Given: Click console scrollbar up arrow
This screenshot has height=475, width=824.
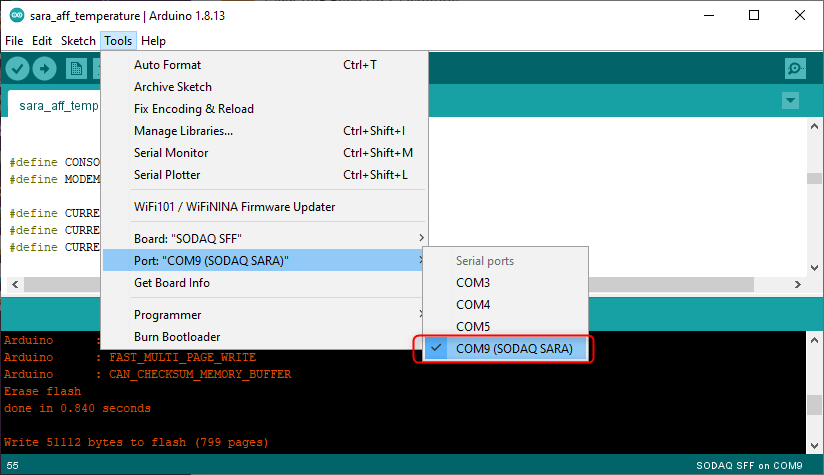Looking at the screenshot, I should point(814,340).
